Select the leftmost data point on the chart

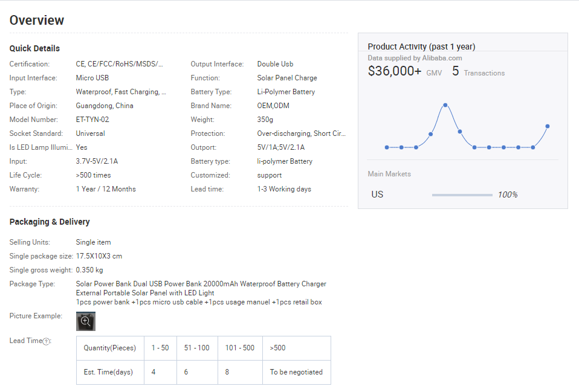tap(387, 147)
